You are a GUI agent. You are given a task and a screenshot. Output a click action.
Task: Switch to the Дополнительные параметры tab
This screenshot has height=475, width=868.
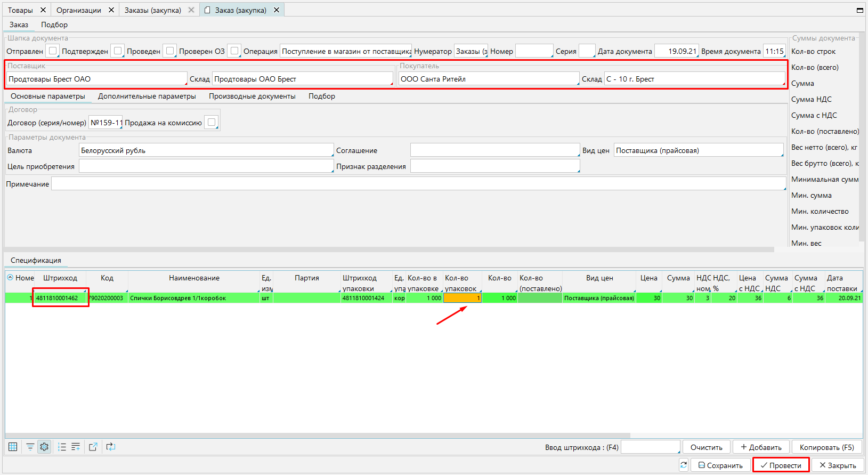click(x=147, y=96)
